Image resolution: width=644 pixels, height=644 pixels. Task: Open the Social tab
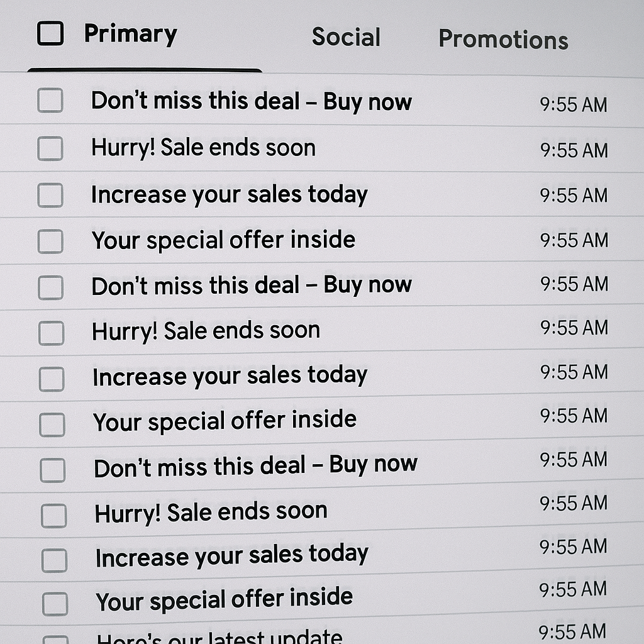click(346, 37)
